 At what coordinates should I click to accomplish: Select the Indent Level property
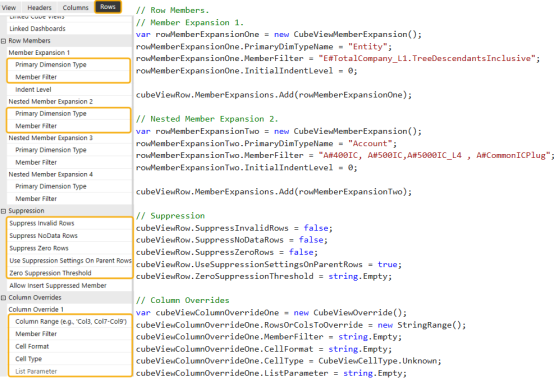point(69,90)
